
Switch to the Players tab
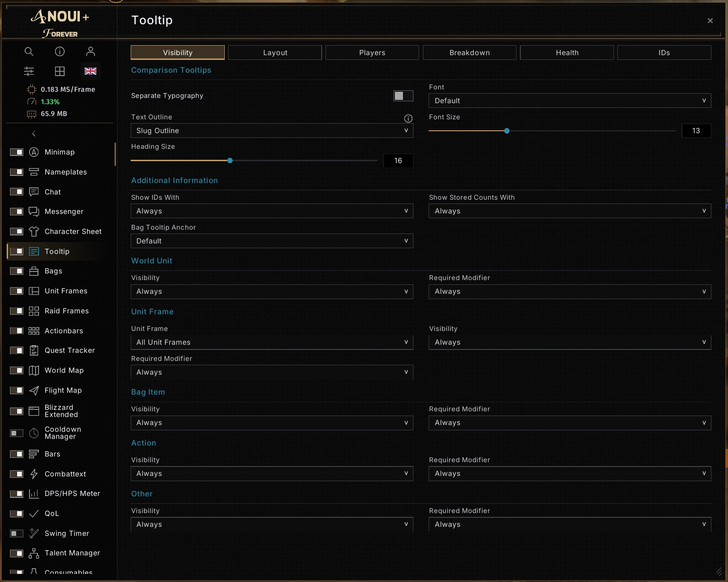coord(372,53)
